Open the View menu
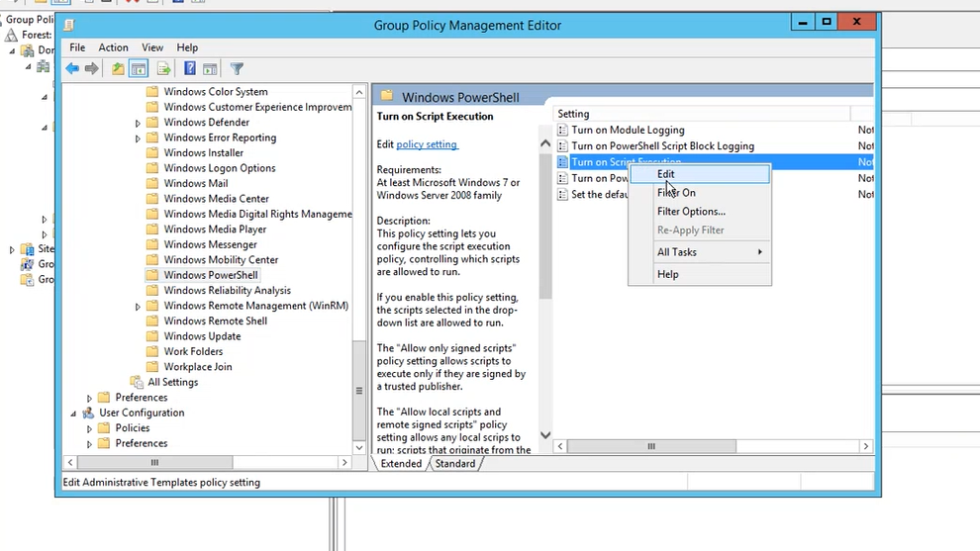This screenshot has width=980, height=551. click(x=151, y=47)
